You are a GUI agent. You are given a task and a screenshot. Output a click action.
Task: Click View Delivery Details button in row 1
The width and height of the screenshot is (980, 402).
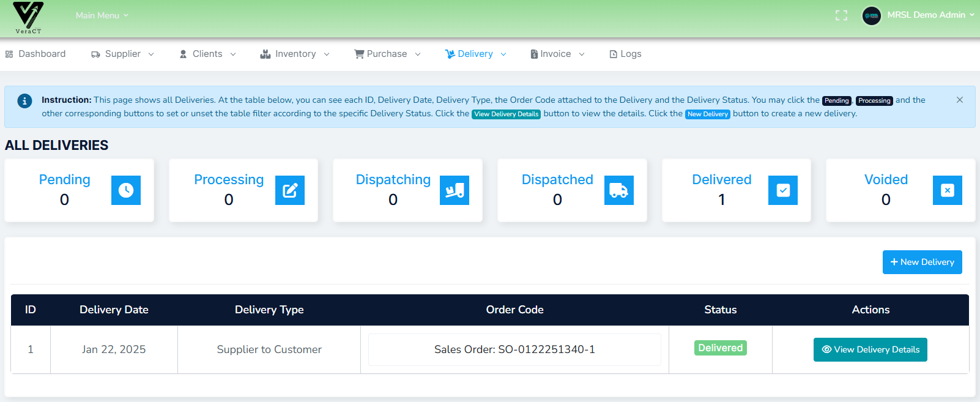[x=870, y=349]
